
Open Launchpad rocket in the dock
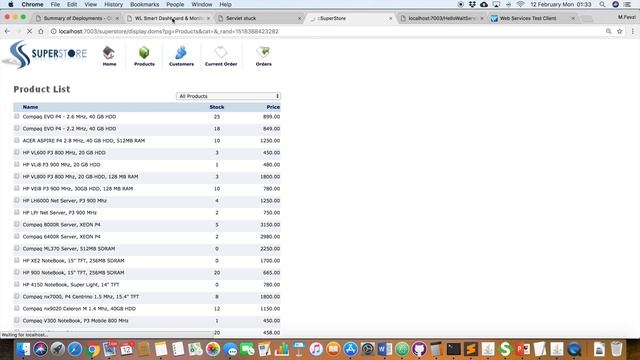tap(58, 349)
